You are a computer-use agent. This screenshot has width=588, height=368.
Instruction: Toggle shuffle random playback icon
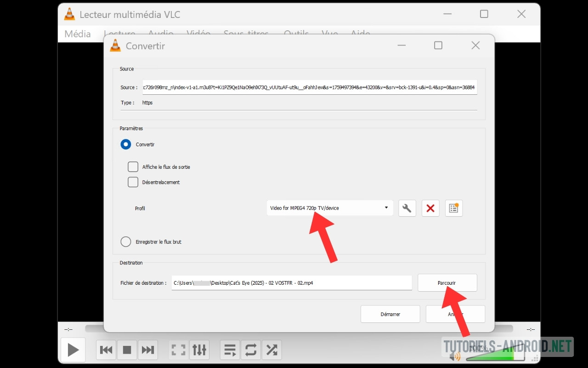pos(271,350)
